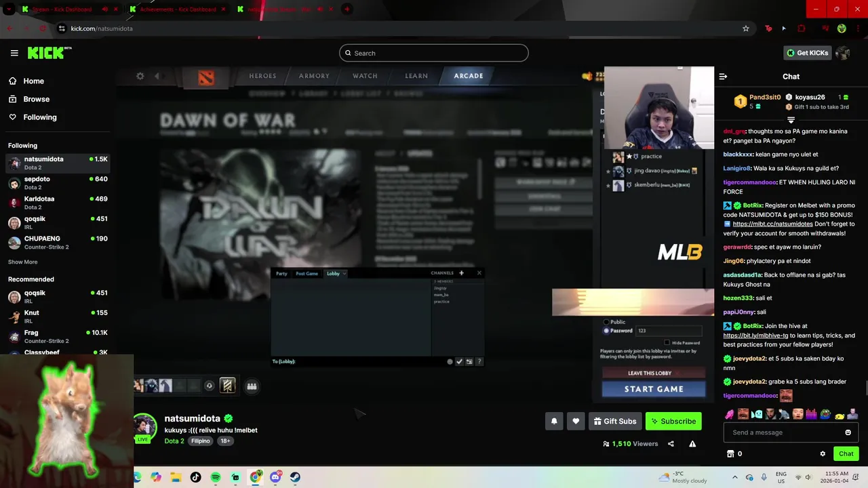Screen dimensions: 868x488
Task: Open natsumidota channel in Following list
Action: (58, 163)
